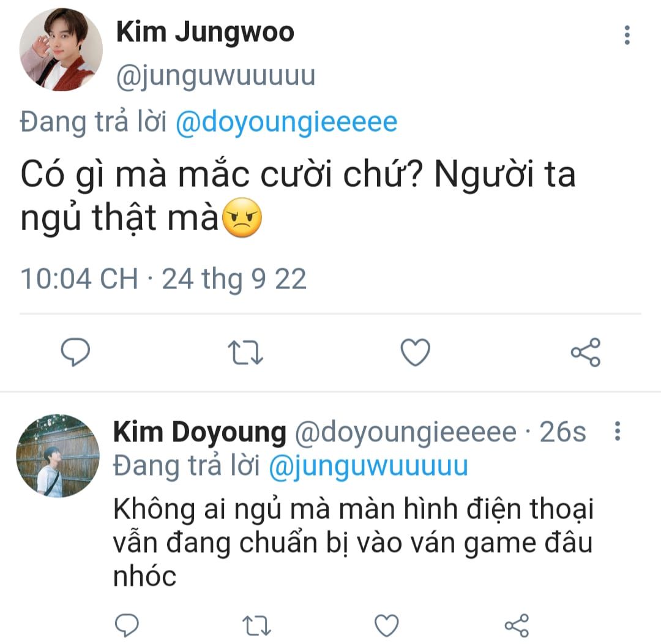Like Kim Doyoung's reply
Image resolution: width=661 pixels, height=644 pixels.
click(386, 626)
